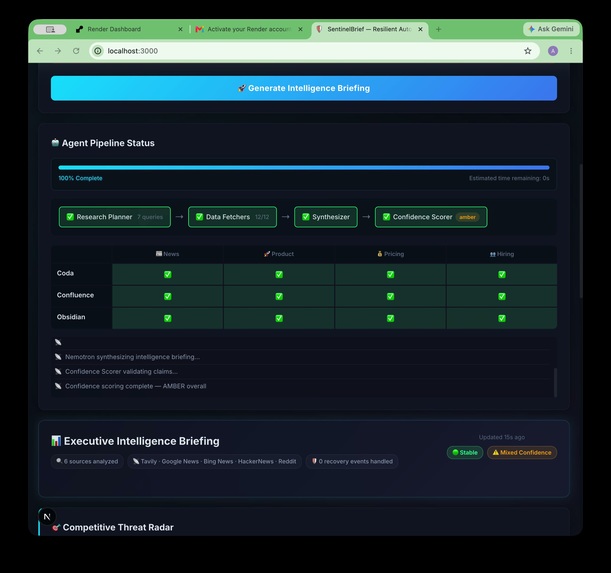This screenshot has height=573, width=611.
Task: View site information icon
Action: tap(98, 51)
